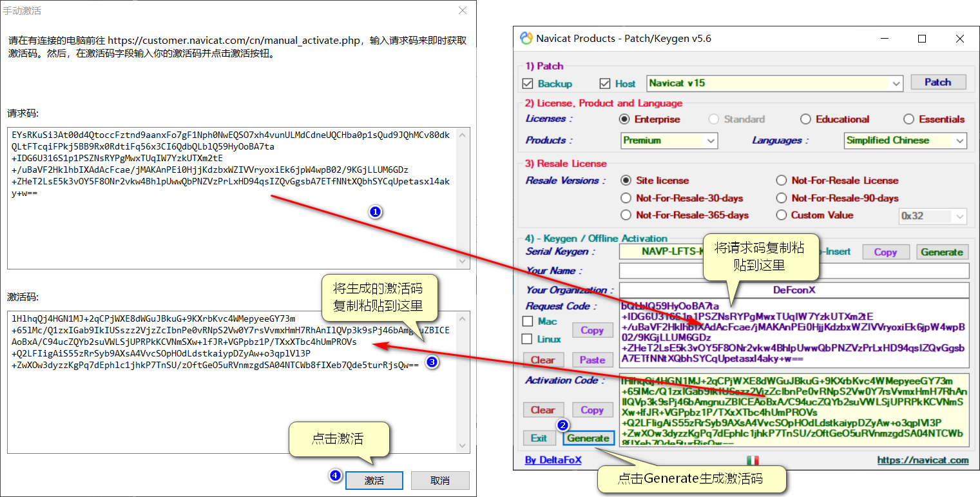Open the 0x32 custom value dropdown
This screenshot has width=980, height=497.
[x=960, y=216]
